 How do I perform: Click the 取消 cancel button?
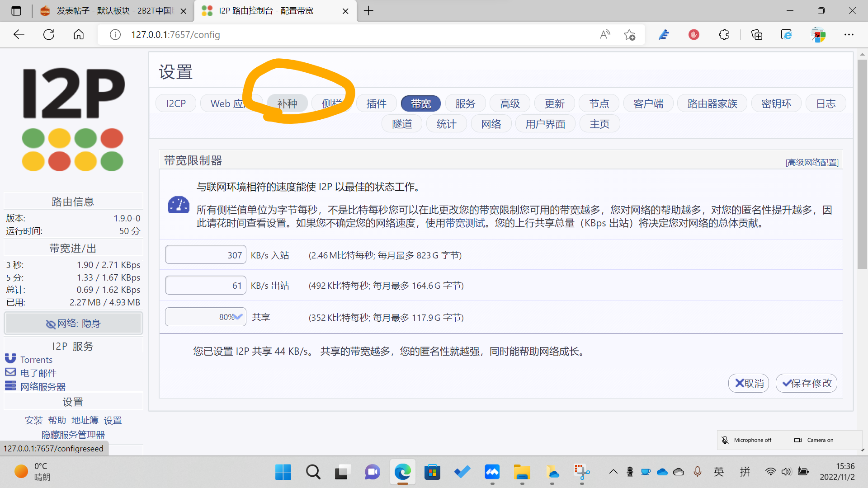(x=749, y=383)
